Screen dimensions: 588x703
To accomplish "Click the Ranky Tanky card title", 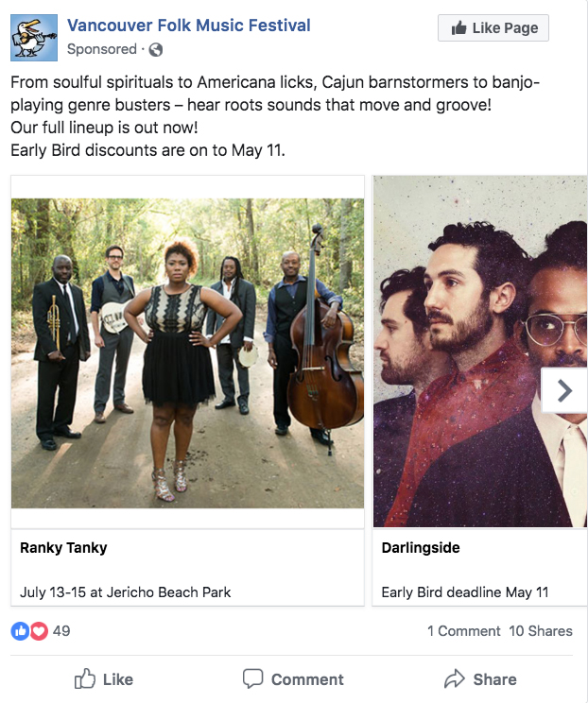I will point(63,548).
